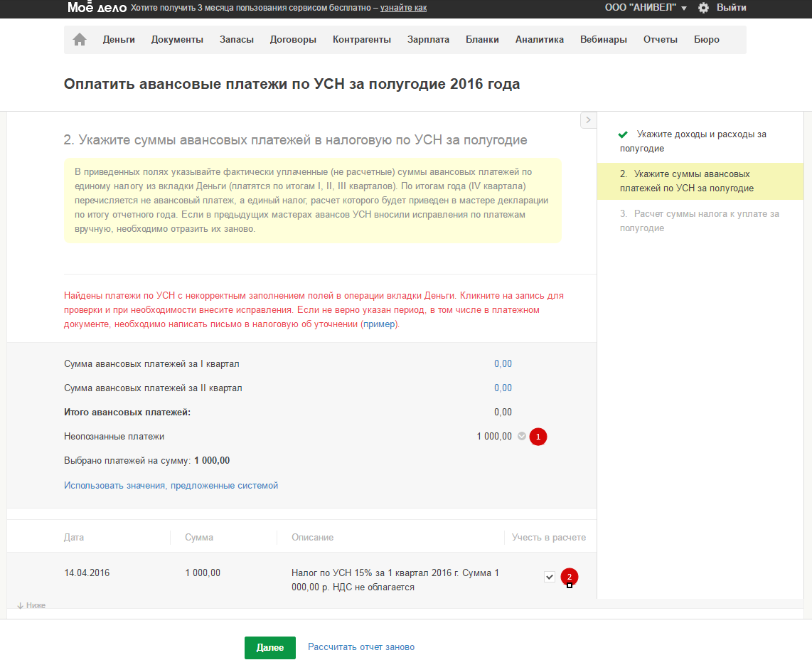
Task: Open the Деньги menu
Action: 119,40
